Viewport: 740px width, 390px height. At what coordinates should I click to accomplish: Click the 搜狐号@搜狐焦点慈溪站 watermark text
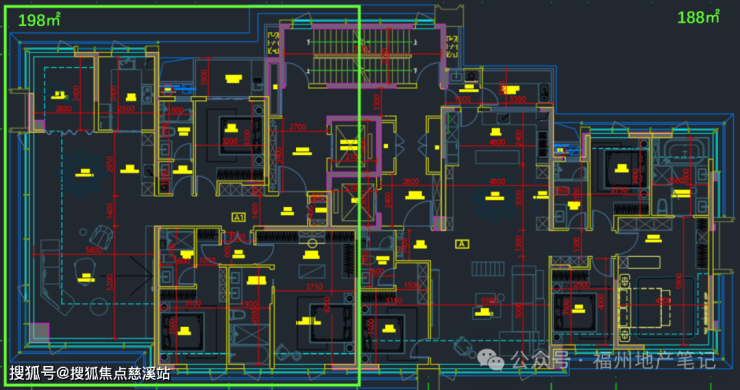pos(90,373)
